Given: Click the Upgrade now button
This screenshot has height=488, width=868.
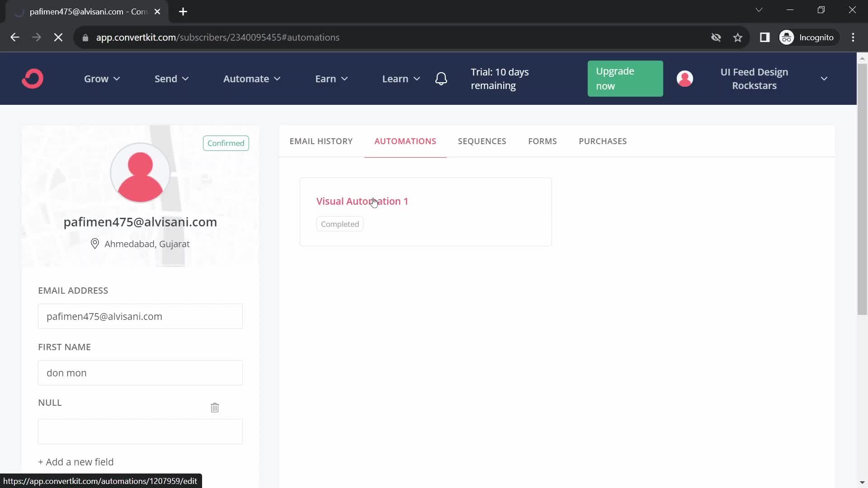Looking at the screenshot, I should point(625,78).
